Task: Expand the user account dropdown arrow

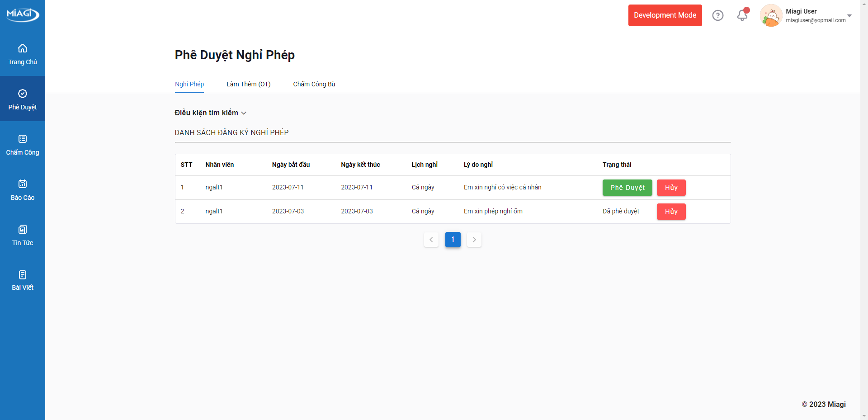Action: click(849, 16)
